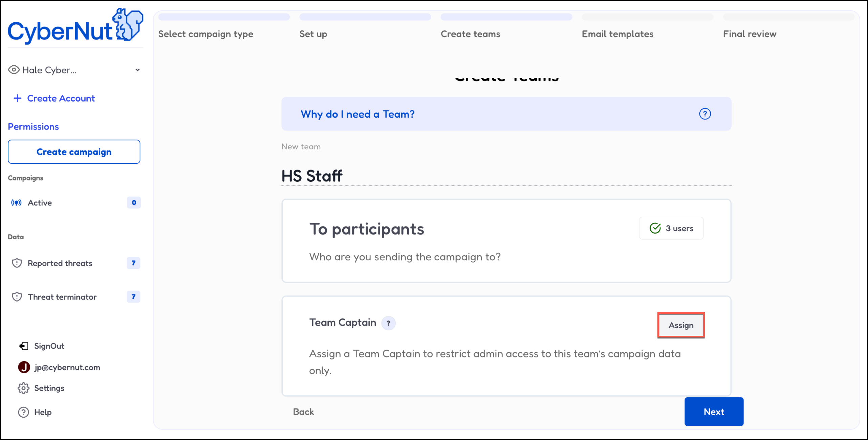Screen dimensions: 868x440
Task: Click the jp@cybernut.com user avatar
Action: point(24,367)
